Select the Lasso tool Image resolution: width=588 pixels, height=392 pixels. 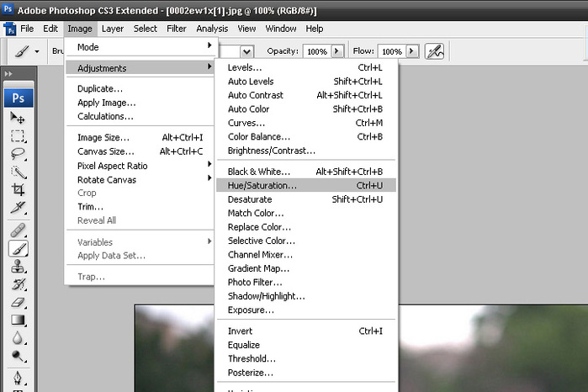coord(18,154)
